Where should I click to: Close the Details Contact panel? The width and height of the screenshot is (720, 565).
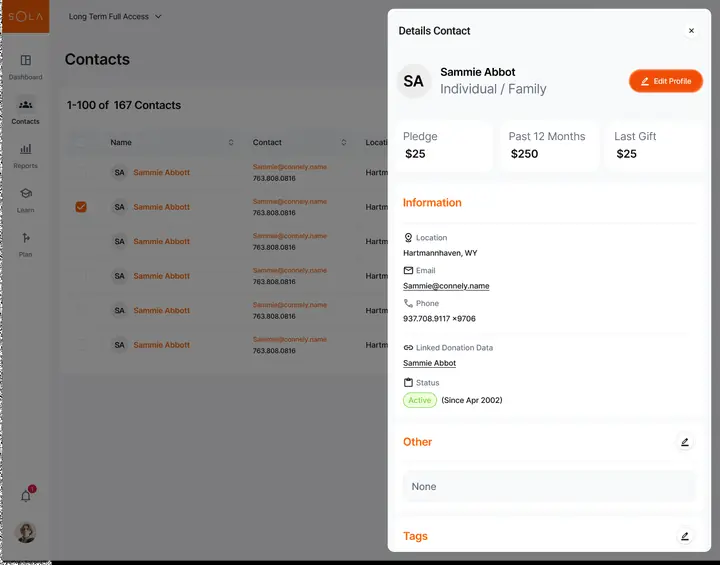coord(691,31)
